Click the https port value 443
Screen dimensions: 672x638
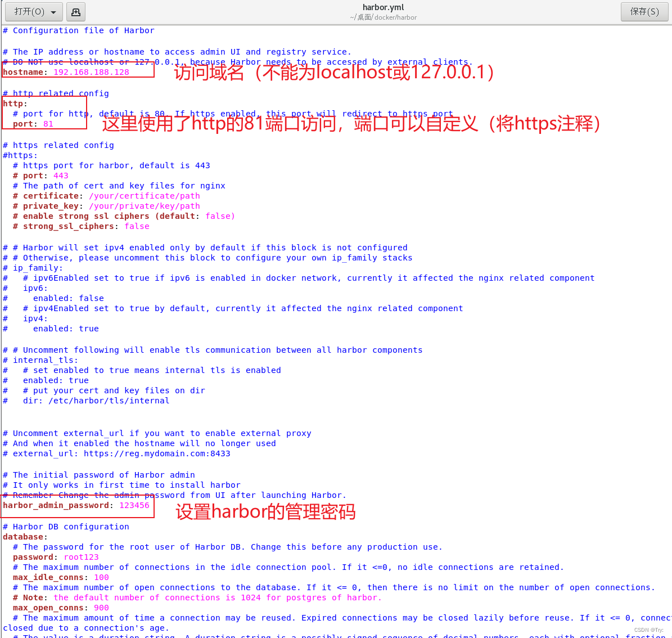point(61,176)
